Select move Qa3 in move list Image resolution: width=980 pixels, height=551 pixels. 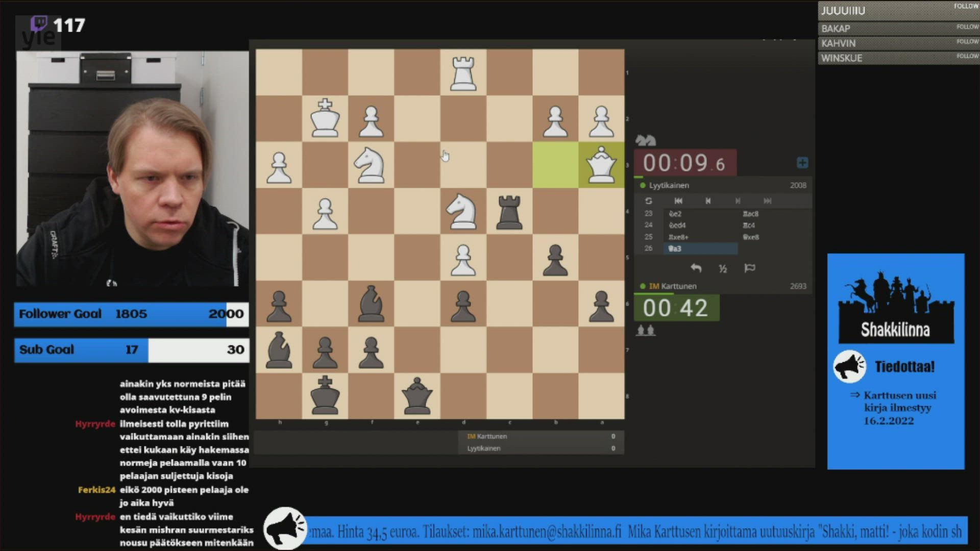pyautogui.click(x=675, y=249)
